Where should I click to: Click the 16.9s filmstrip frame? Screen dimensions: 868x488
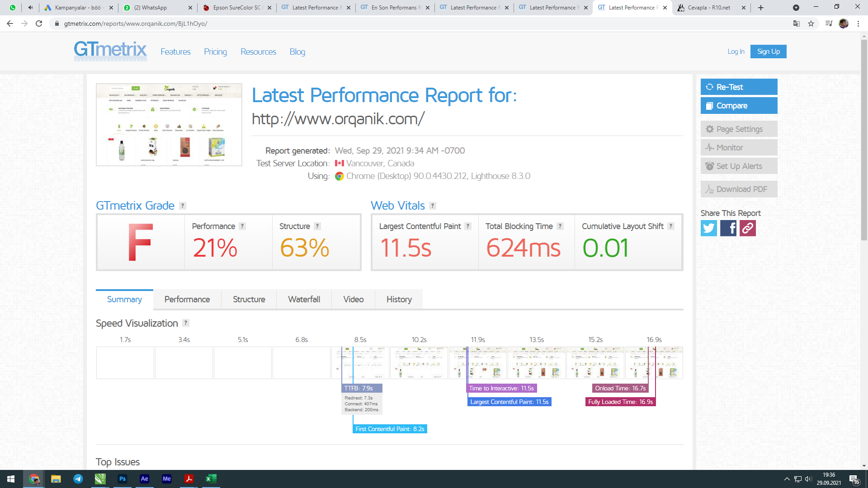click(654, 363)
